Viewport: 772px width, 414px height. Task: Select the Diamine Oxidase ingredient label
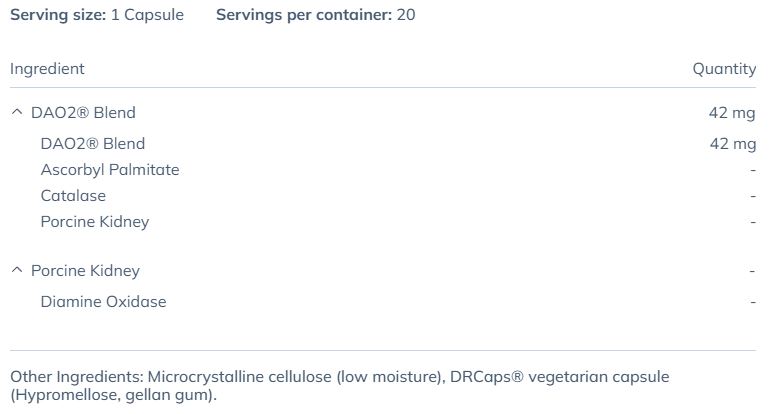(x=103, y=302)
